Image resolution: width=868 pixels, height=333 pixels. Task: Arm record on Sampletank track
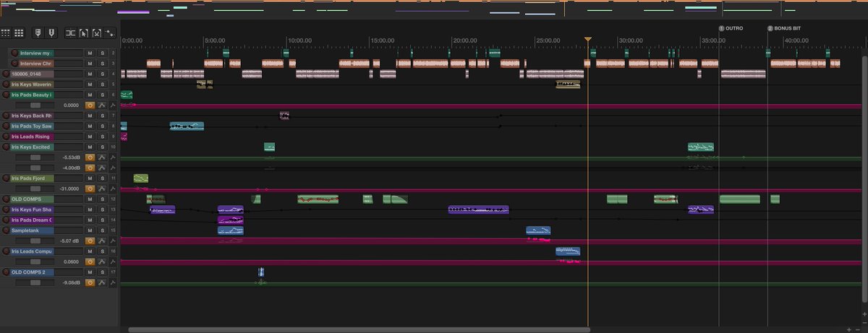7,230
